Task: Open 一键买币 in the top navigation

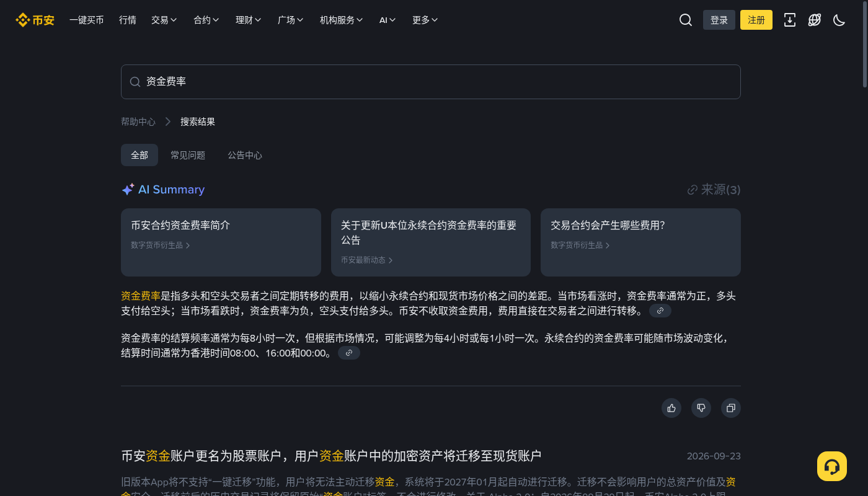Action: 87,20
